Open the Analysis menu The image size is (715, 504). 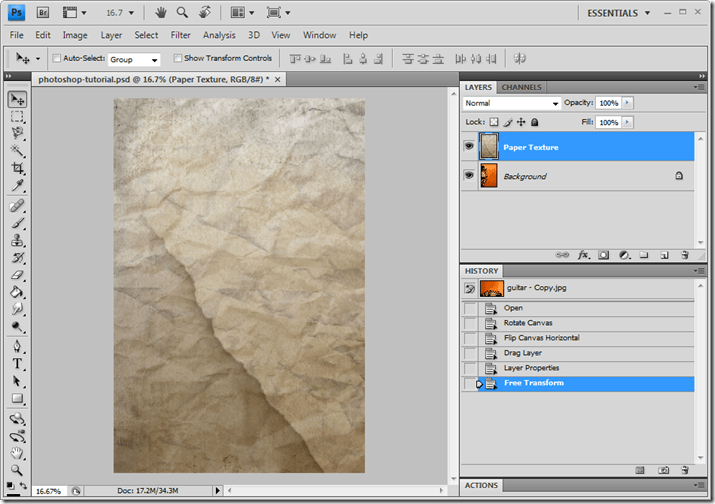219,35
